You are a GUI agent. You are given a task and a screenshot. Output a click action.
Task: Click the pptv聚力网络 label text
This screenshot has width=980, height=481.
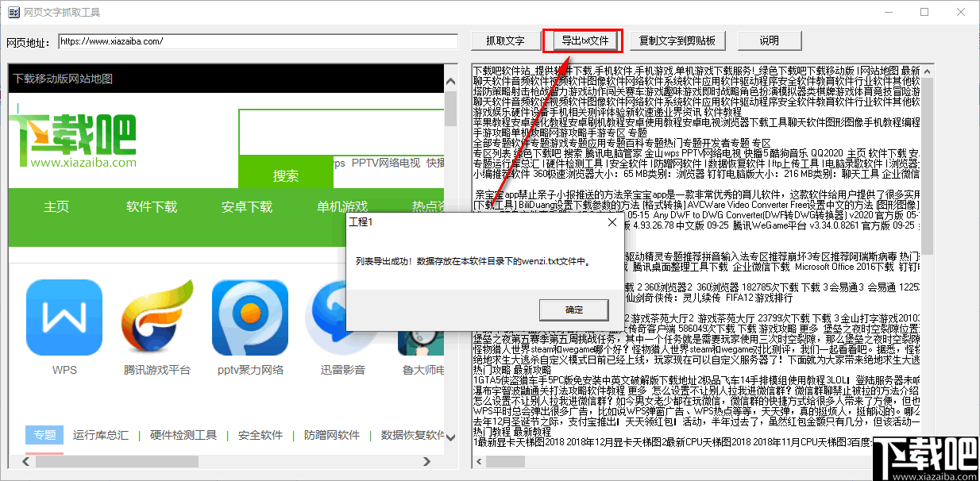(x=250, y=370)
